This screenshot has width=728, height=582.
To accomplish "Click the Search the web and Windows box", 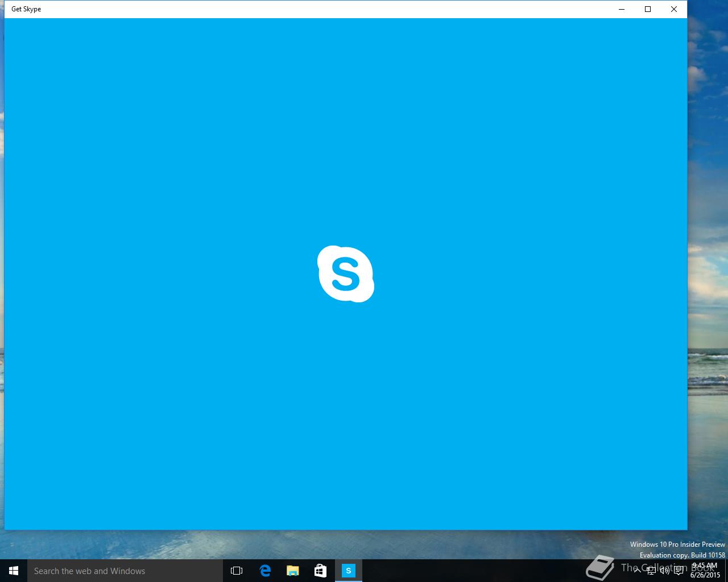I will pos(125,571).
